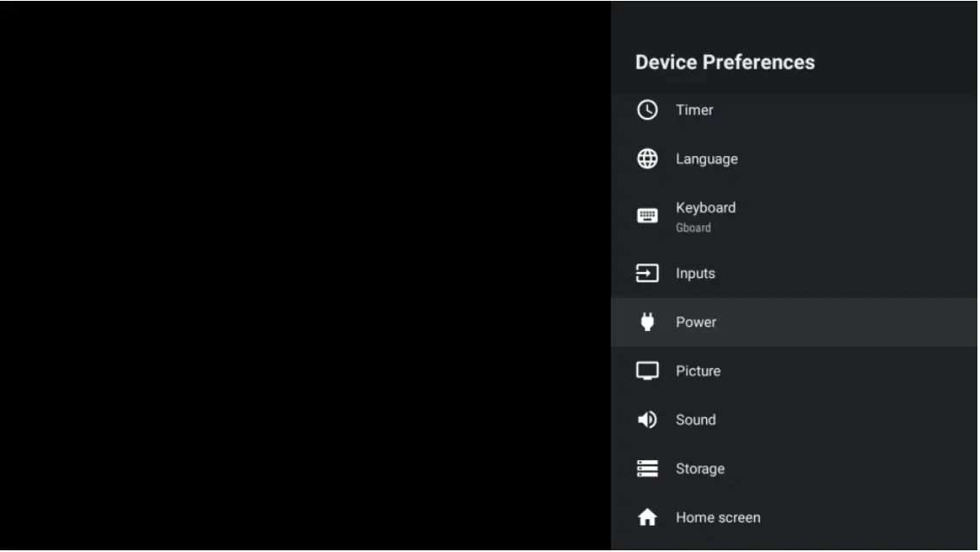This screenshot has width=980, height=552.
Task: Click the Gboard subtitle text
Action: [693, 228]
